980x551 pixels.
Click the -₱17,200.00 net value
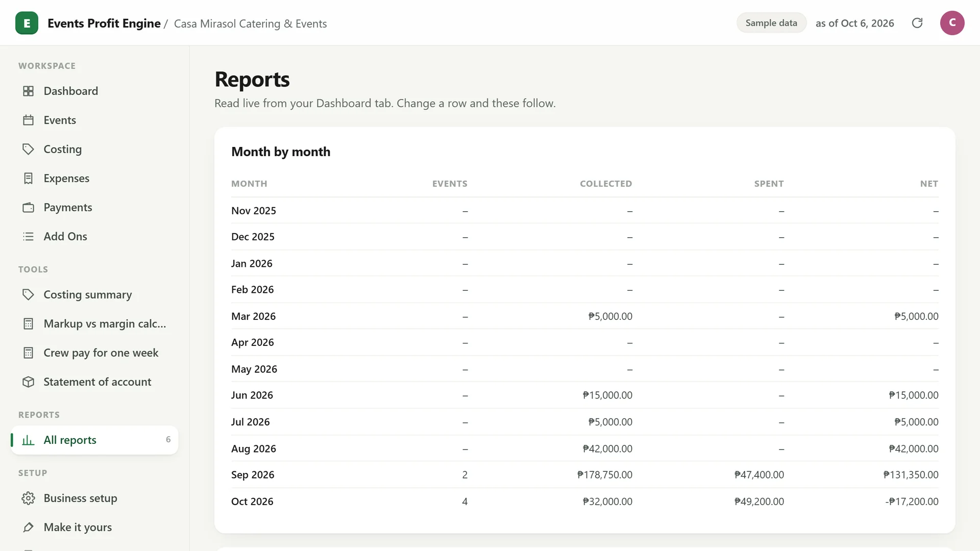point(912,502)
